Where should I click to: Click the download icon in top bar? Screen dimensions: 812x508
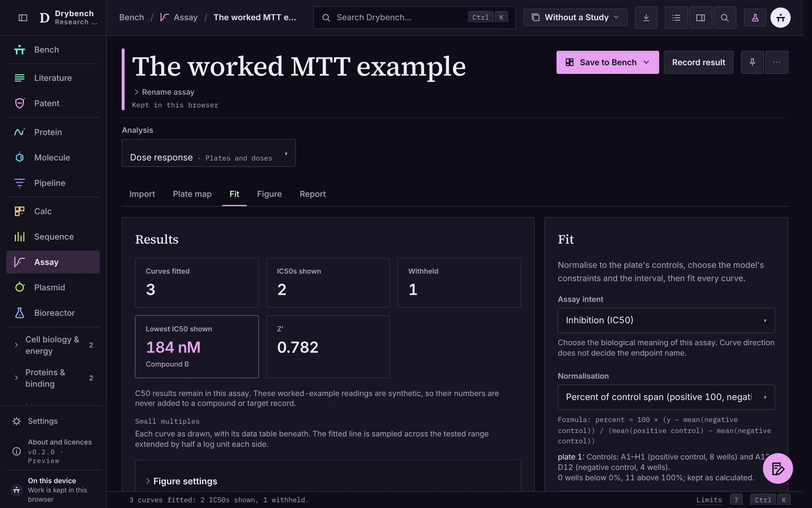pyautogui.click(x=646, y=18)
